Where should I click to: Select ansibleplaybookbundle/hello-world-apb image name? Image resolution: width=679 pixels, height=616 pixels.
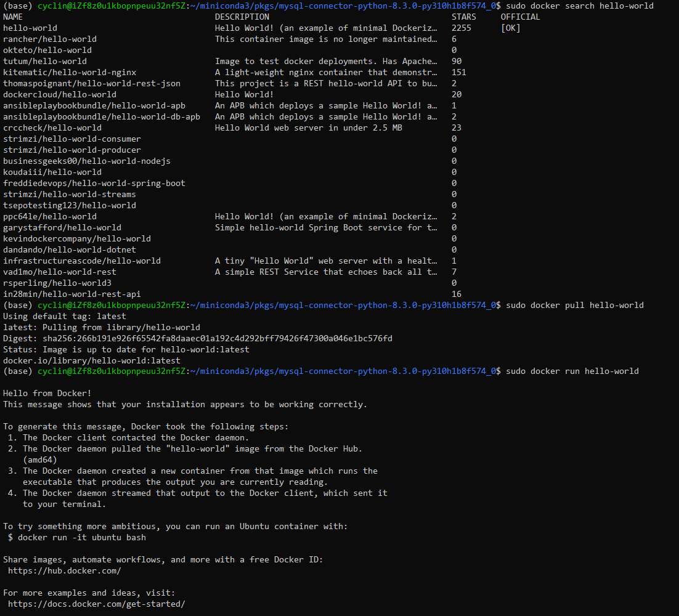pos(94,105)
